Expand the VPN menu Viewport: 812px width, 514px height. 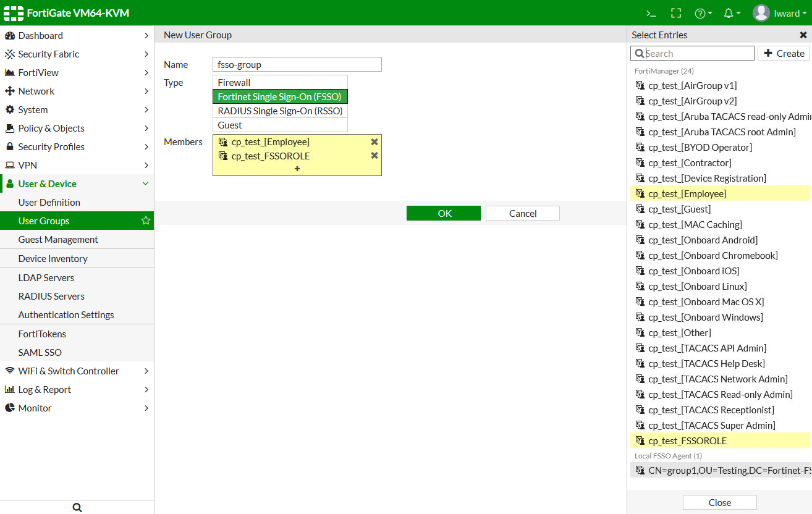(x=77, y=166)
